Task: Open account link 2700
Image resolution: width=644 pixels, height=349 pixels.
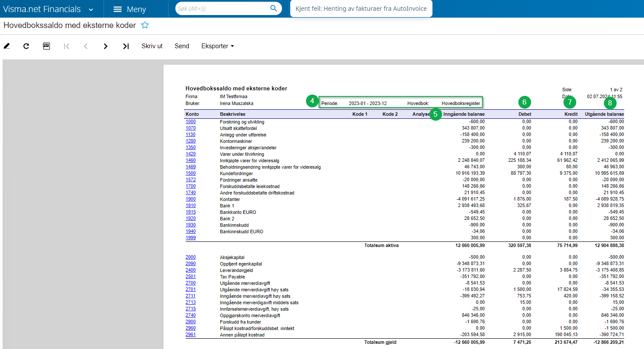Action: (x=190, y=283)
